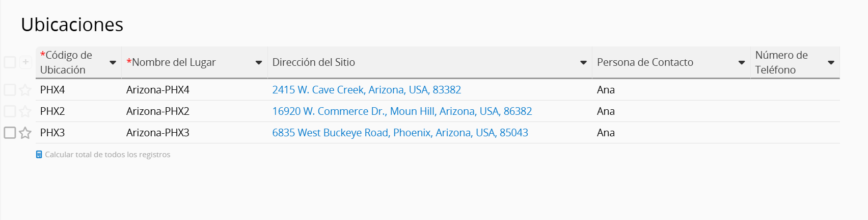
Task: Star the PHX4 row as favorite
Action: coord(25,90)
